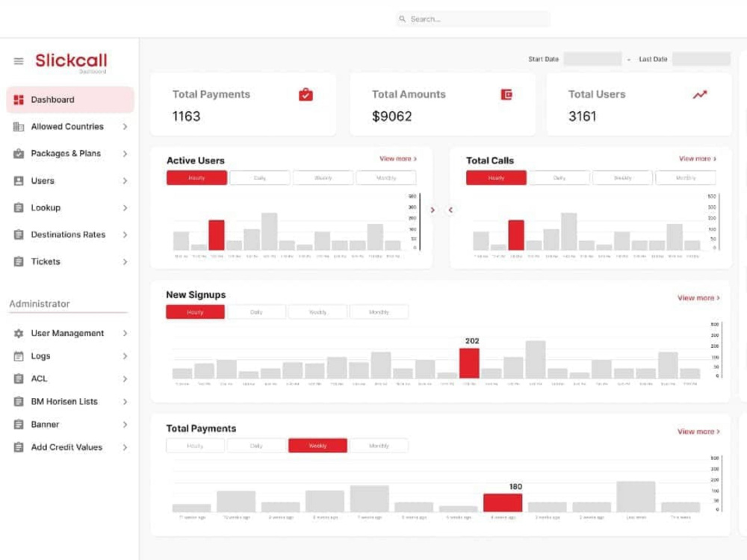The image size is (747, 560).
Task: Select Hourly in New Signups chart
Action: click(195, 312)
